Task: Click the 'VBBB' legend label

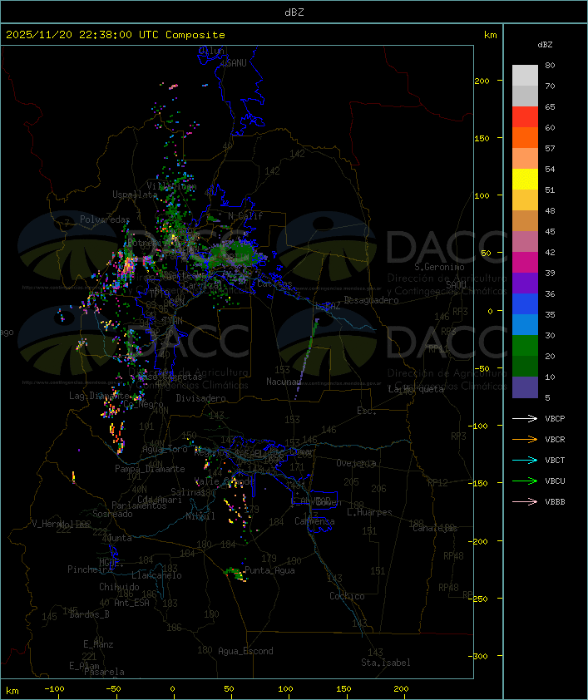Action: [555, 502]
